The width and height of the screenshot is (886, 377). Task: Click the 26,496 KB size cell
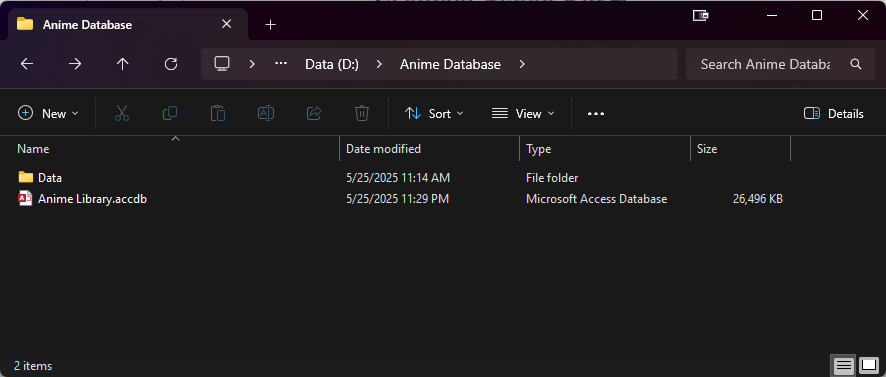click(x=757, y=199)
